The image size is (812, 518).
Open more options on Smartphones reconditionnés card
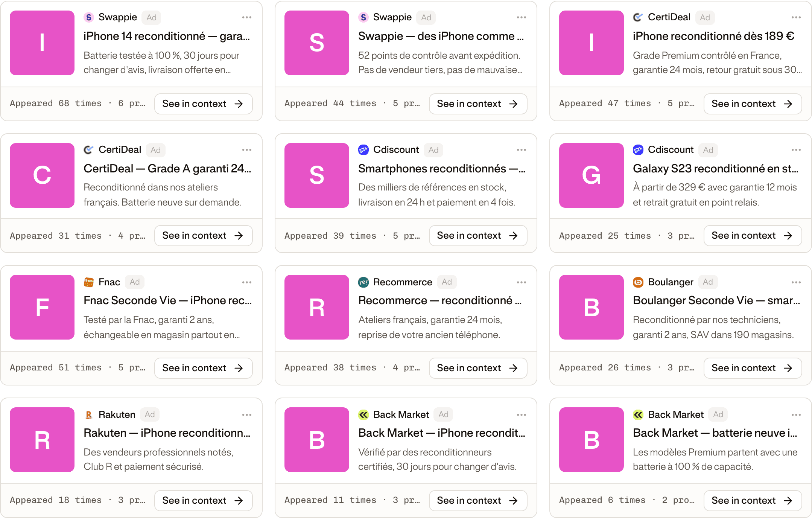(x=522, y=150)
